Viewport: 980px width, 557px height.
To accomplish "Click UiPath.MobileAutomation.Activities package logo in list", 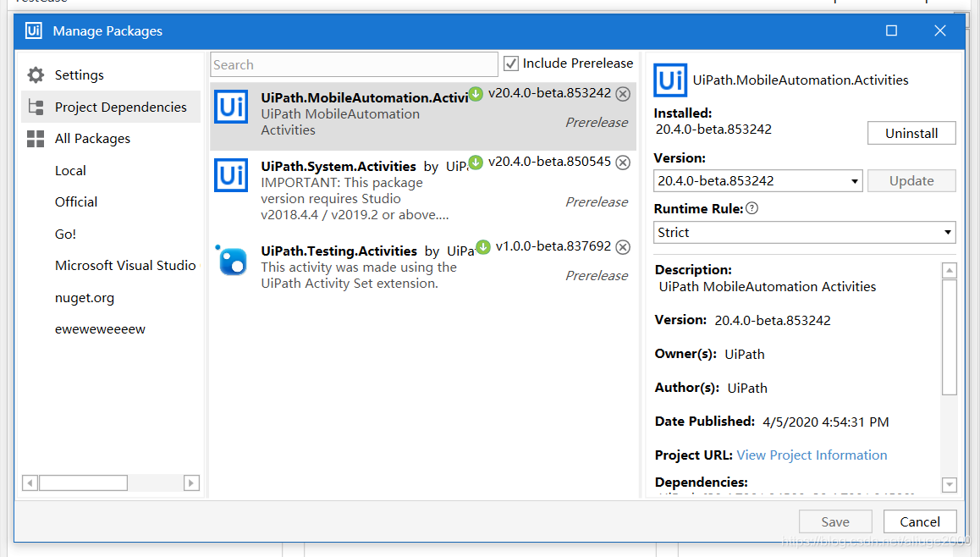I will point(231,107).
